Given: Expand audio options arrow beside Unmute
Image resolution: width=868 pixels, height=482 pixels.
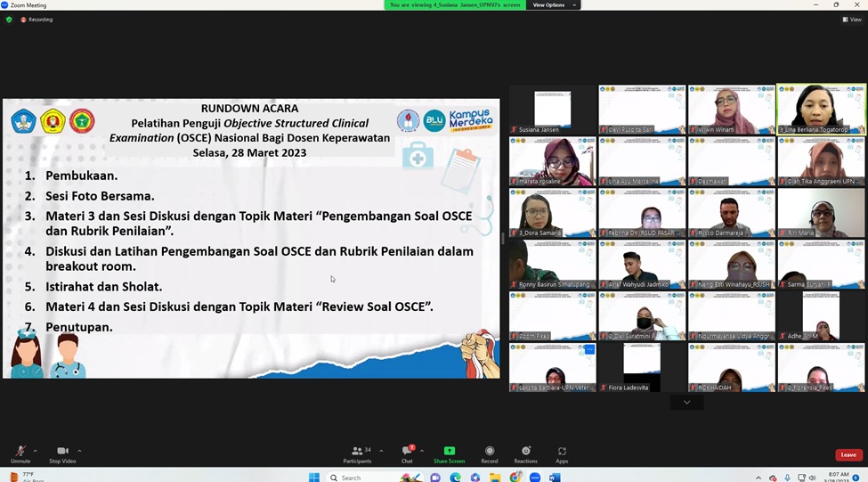Looking at the screenshot, I should [x=36, y=451].
